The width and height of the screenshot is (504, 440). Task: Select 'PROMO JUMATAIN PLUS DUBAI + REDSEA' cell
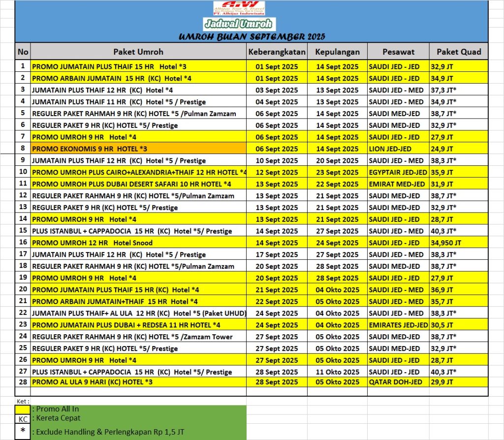click(138, 325)
